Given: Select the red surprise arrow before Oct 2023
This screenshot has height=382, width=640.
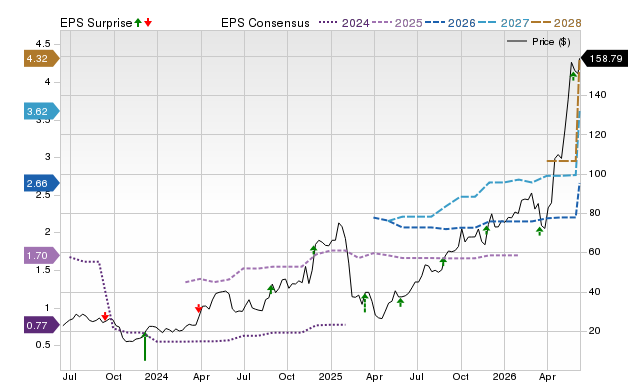Looking at the screenshot, I should tap(105, 316).
